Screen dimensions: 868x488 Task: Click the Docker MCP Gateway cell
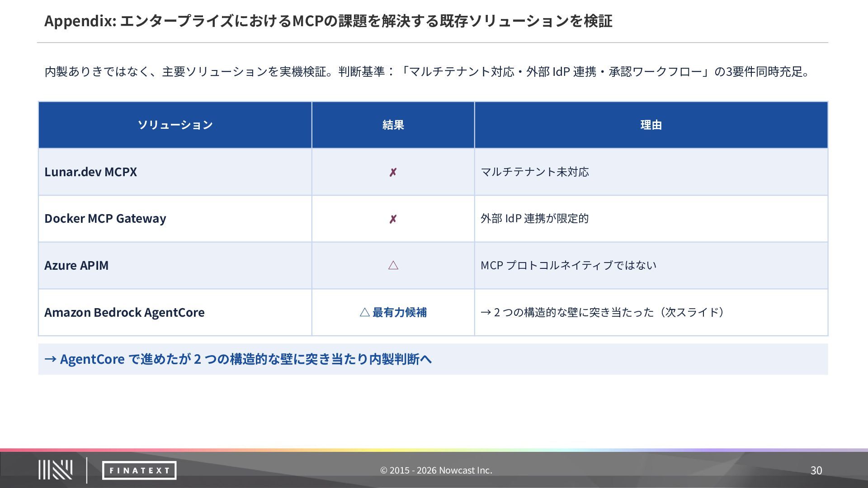pos(105,219)
